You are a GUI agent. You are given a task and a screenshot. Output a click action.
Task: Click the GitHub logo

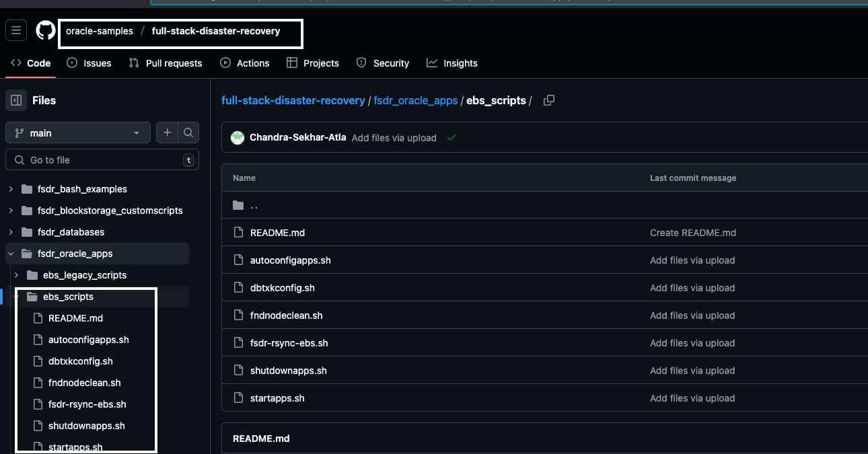pyautogui.click(x=46, y=31)
